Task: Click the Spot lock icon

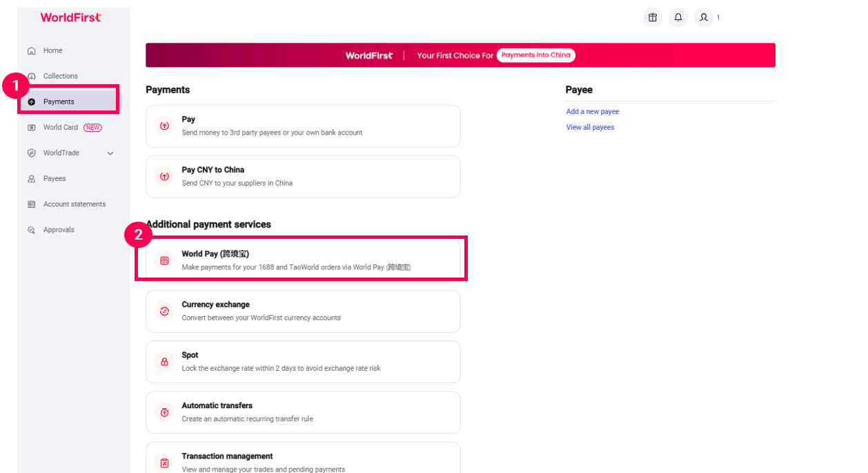Action: [x=164, y=361]
